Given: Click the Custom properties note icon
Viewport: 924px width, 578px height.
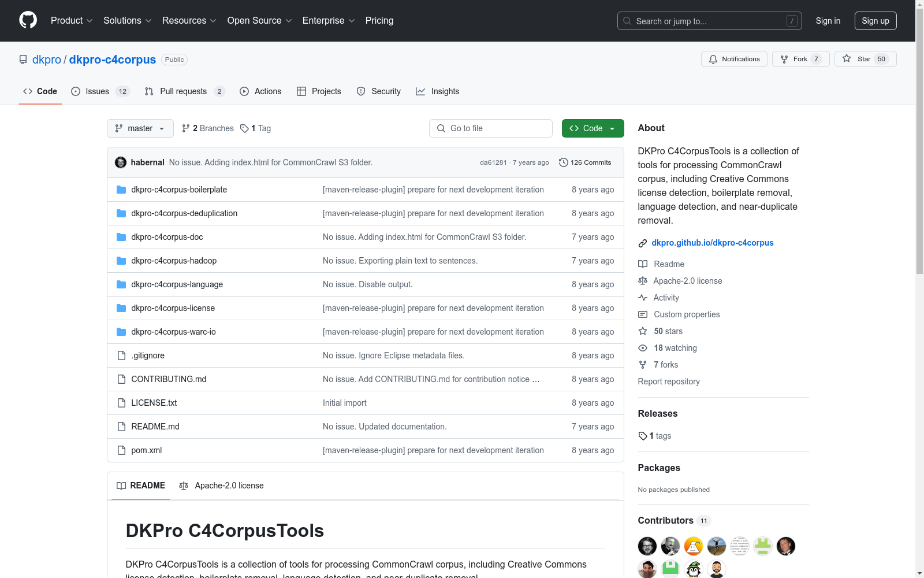Looking at the screenshot, I should coord(643,314).
